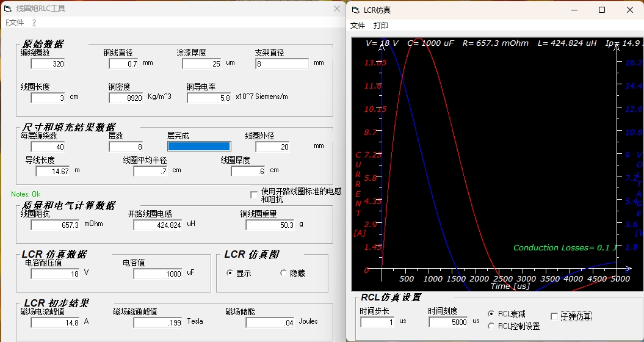Click the 缠绕圈数 input field
Image resolution: width=644 pixels, height=342 pixels.
coord(48,64)
